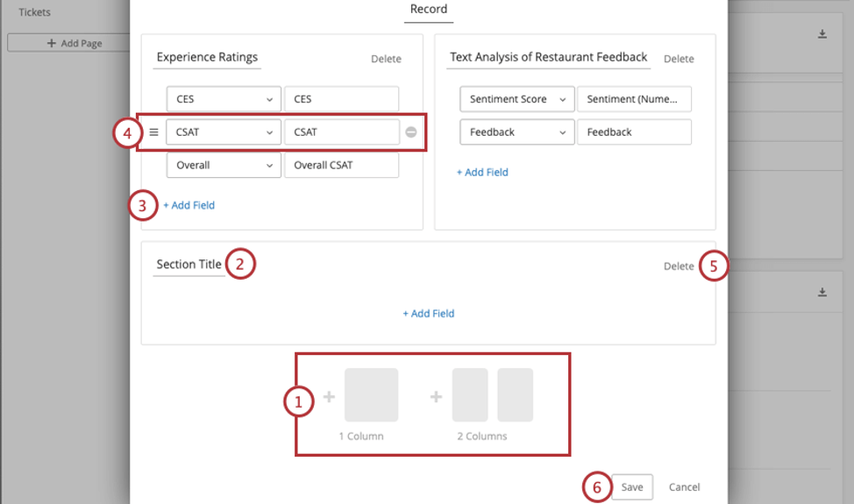Image resolution: width=854 pixels, height=504 pixels.
Task: Open the Overall field dropdown
Action: pyautogui.click(x=224, y=165)
